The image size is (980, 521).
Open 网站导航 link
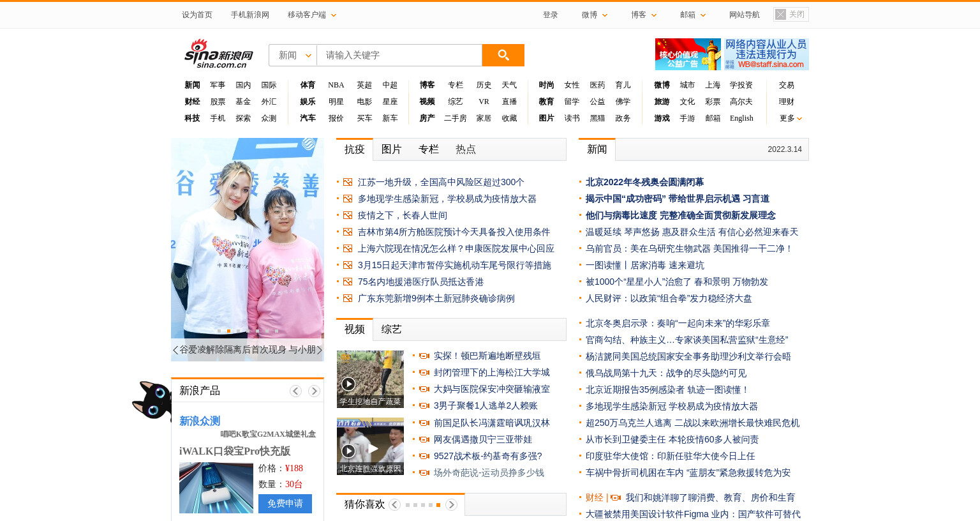pos(744,15)
